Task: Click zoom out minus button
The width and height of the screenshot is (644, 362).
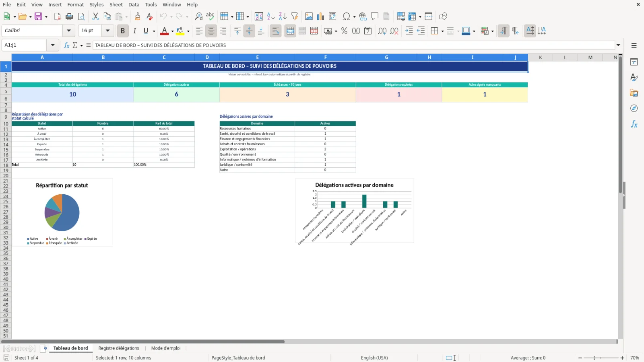Action: 580,358
